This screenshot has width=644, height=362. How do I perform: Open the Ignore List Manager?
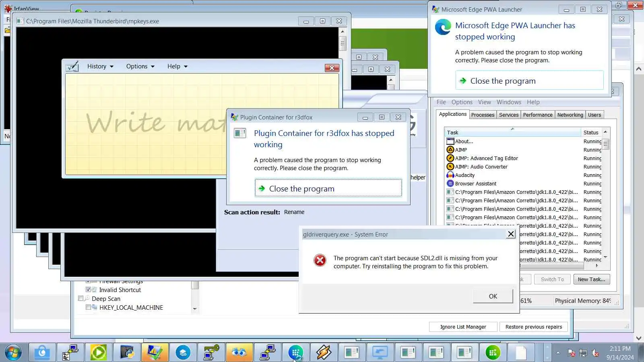[x=463, y=327]
